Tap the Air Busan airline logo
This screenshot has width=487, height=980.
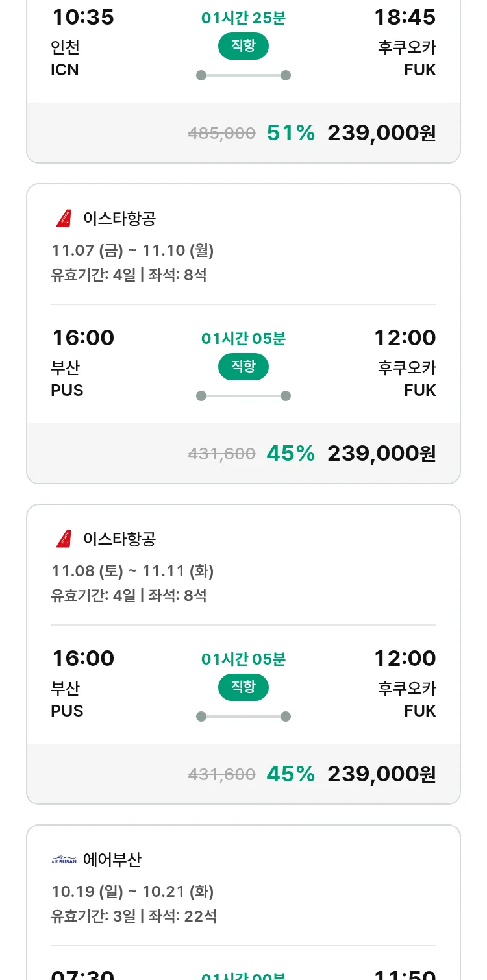[64, 860]
